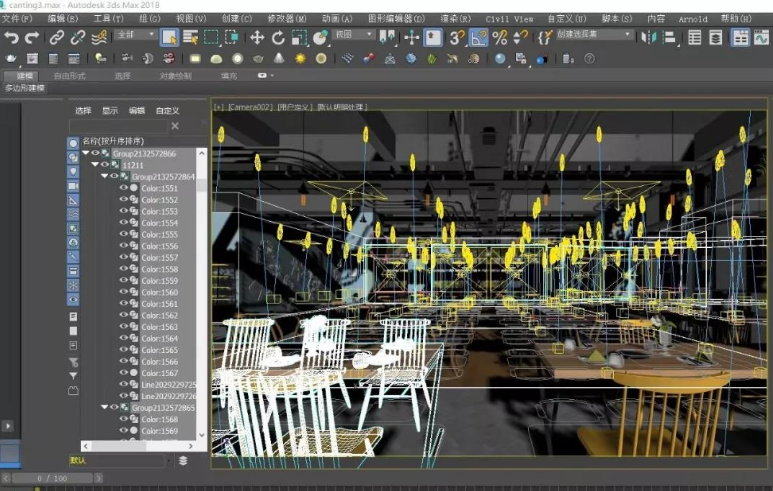Collapse the Group2132572864 tree node
773x491 pixels.
[x=104, y=176]
